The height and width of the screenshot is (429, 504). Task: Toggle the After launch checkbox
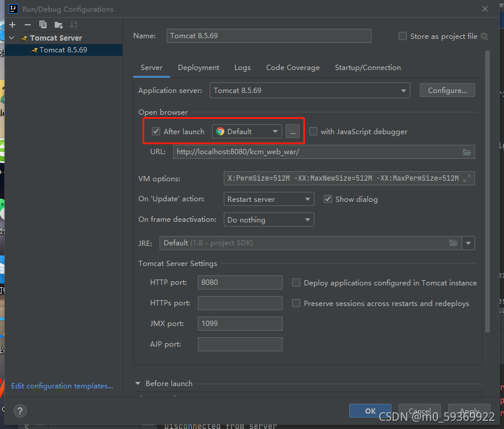pos(156,131)
